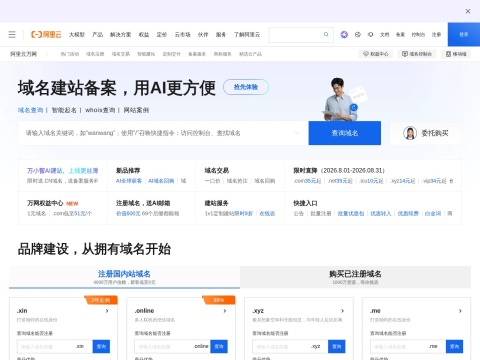480x360 pixels.
Task: Click 在线咨 link under 建站服务
Action: click(x=267, y=213)
